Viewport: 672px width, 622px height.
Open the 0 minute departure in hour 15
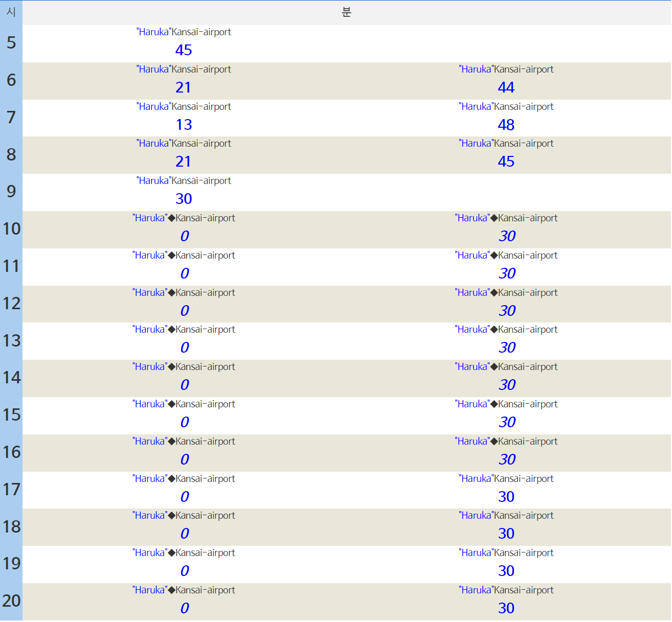coord(184,422)
